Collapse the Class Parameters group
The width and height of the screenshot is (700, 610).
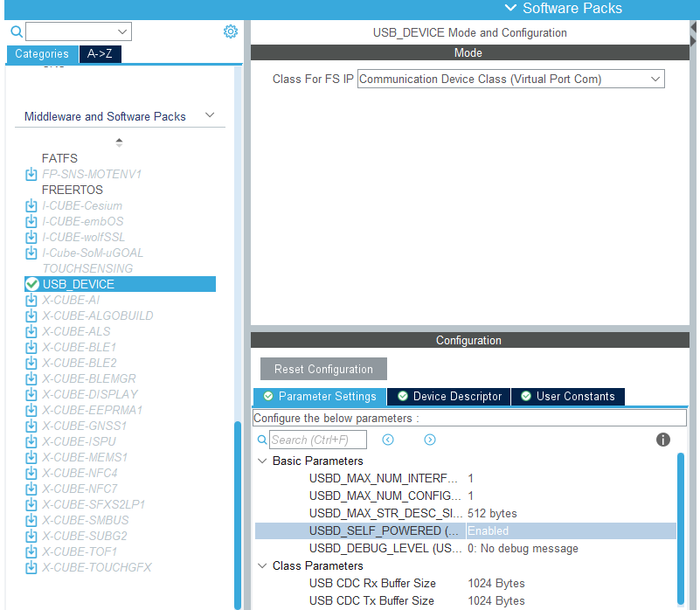coord(262,565)
